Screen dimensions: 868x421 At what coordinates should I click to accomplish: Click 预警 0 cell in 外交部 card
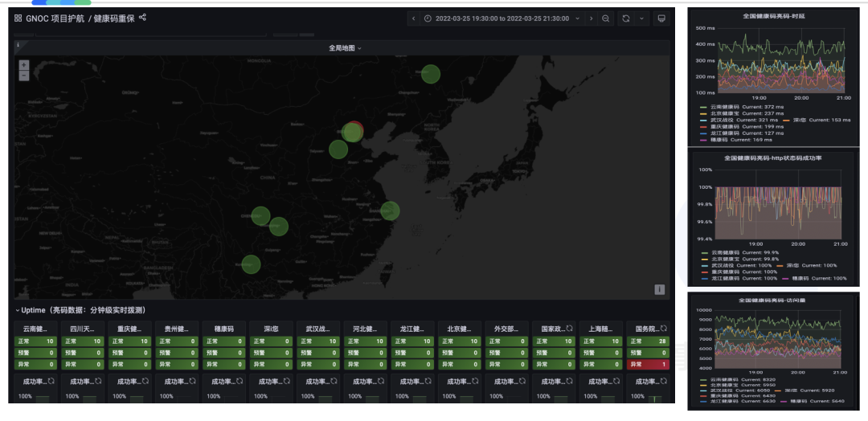point(506,353)
